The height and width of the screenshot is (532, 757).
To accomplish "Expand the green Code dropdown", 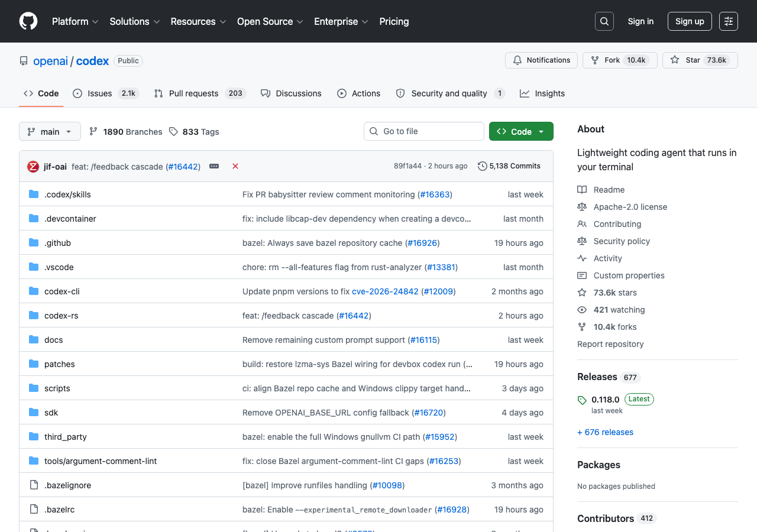I will coord(521,131).
